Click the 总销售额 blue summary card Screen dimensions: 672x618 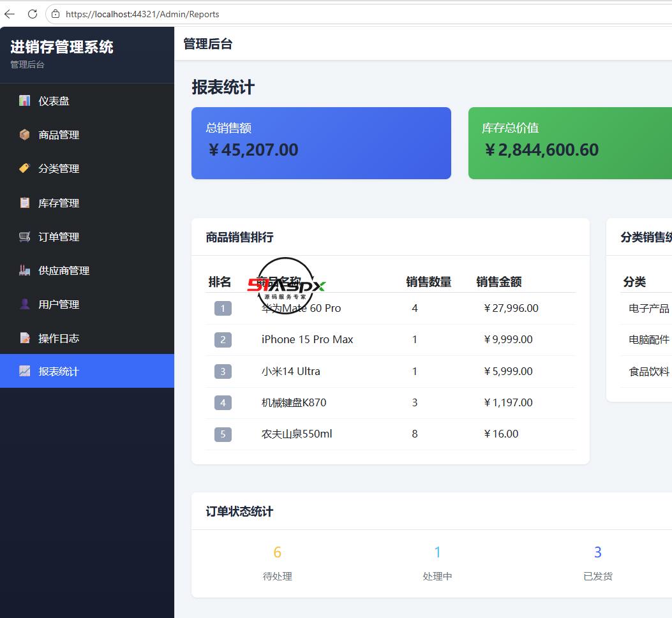pos(321,143)
